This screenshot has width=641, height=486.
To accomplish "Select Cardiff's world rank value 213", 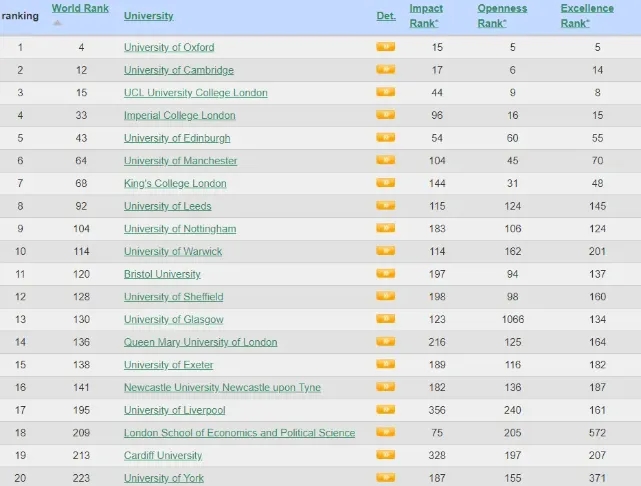I will (81, 456).
